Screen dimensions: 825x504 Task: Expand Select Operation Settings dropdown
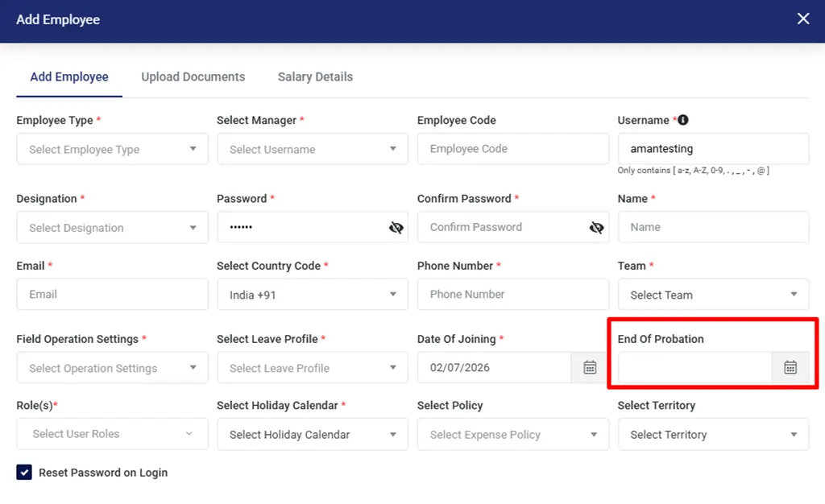point(112,367)
